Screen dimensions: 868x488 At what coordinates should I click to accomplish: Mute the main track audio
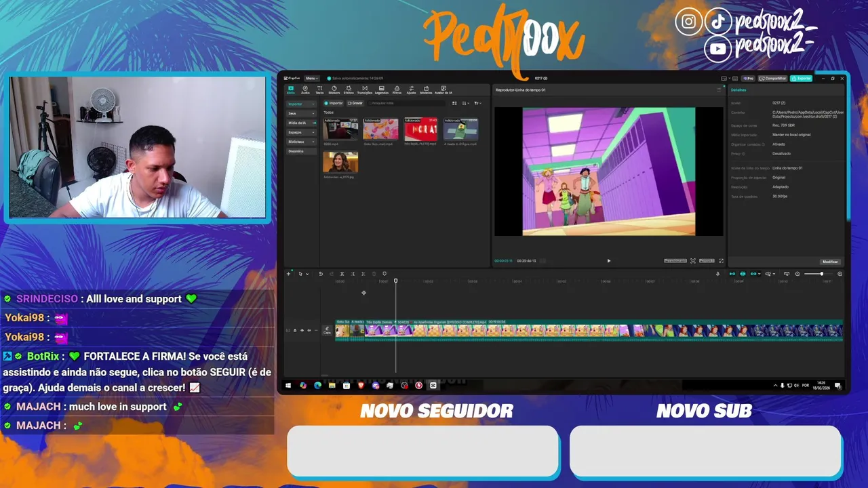(x=309, y=331)
